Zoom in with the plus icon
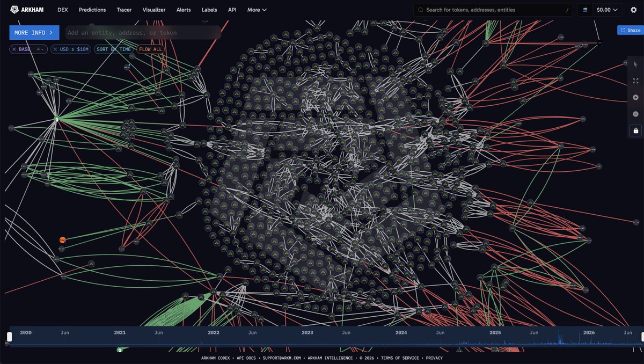644x364 pixels. pos(635,97)
